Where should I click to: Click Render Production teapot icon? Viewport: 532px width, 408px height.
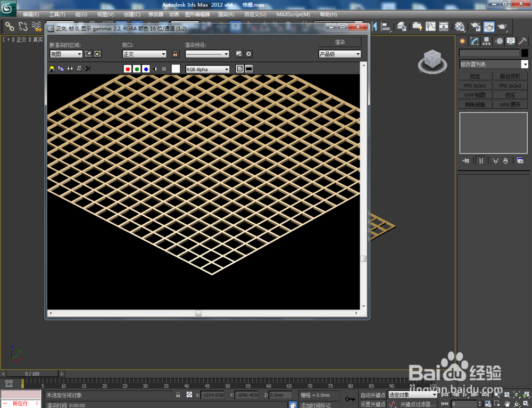pos(502,27)
